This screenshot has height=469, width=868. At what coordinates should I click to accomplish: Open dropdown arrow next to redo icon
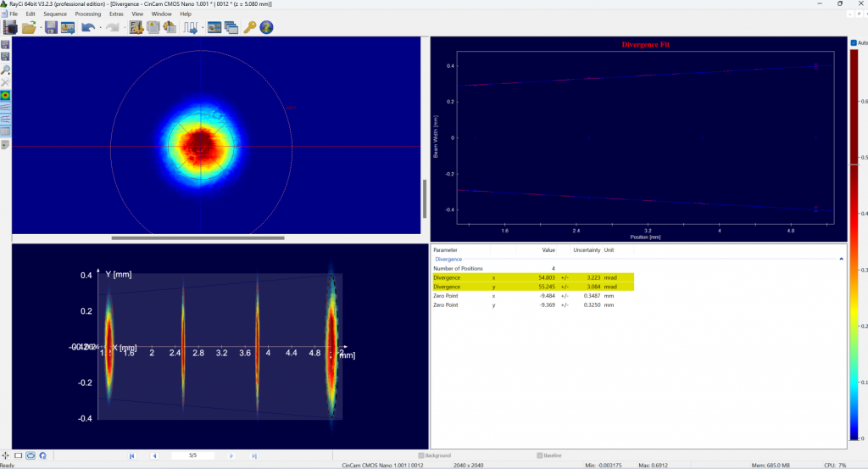click(x=124, y=28)
